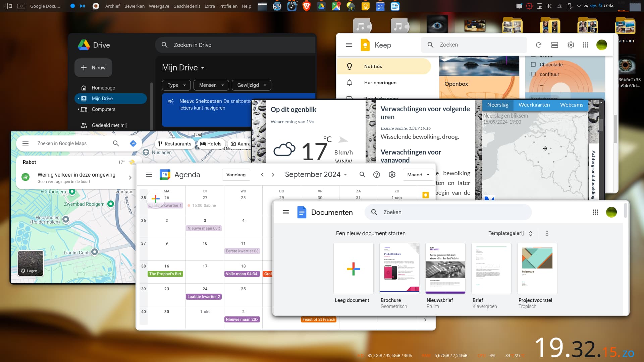Image resolution: width=644 pixels, height=362 pixels.
Task: Click Maps directions arrow icon
Action: pyautogui.click(x=133, y=143)
